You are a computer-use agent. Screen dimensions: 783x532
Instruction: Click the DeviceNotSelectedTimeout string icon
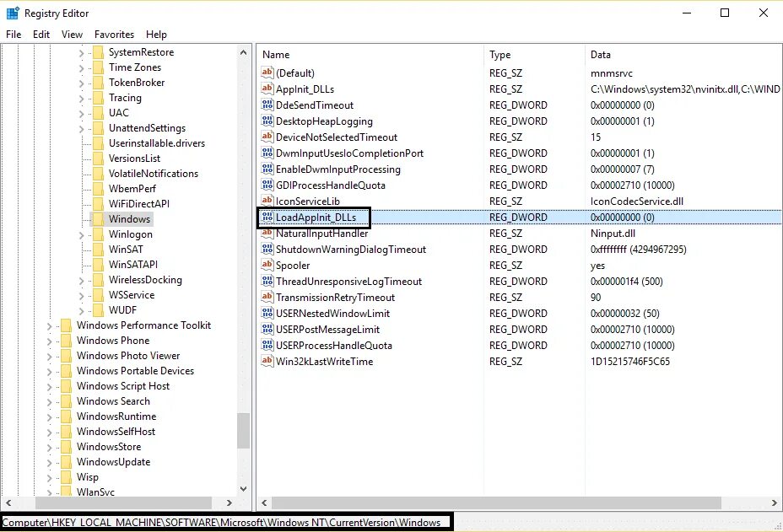(x=267, y=137)
